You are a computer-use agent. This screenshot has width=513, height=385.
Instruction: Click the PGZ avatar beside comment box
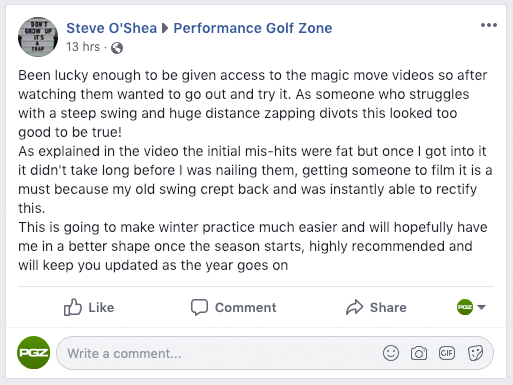coord(33,353)
